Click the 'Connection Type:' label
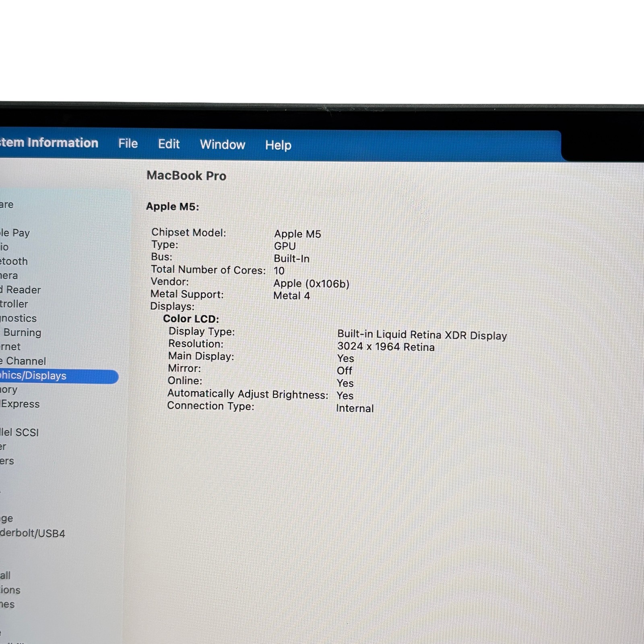This screenshot has width=644, height=644. [211, 406]
